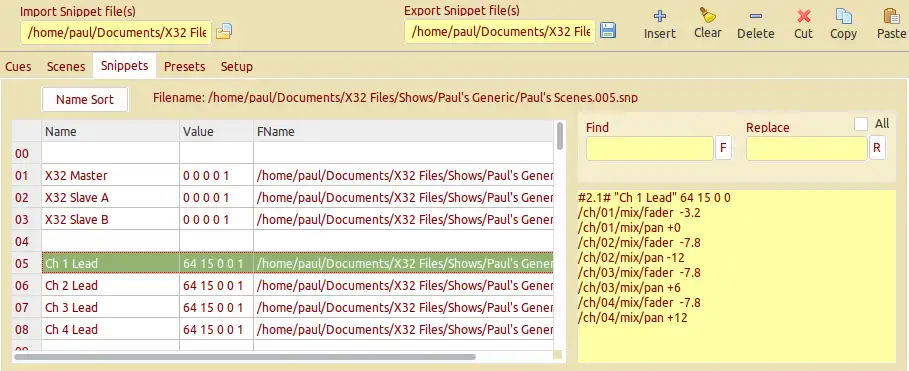Click the FName cell of Ch 3 Lead
909x371 pixels.
[403, 307]
